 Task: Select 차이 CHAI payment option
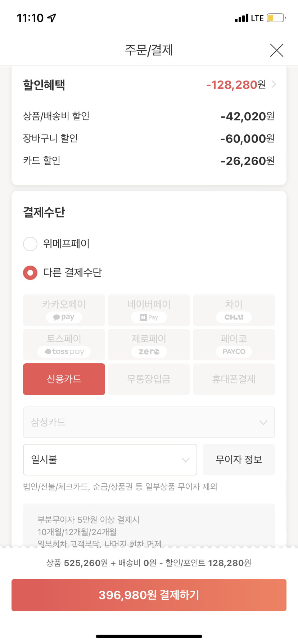pos(234,310)
